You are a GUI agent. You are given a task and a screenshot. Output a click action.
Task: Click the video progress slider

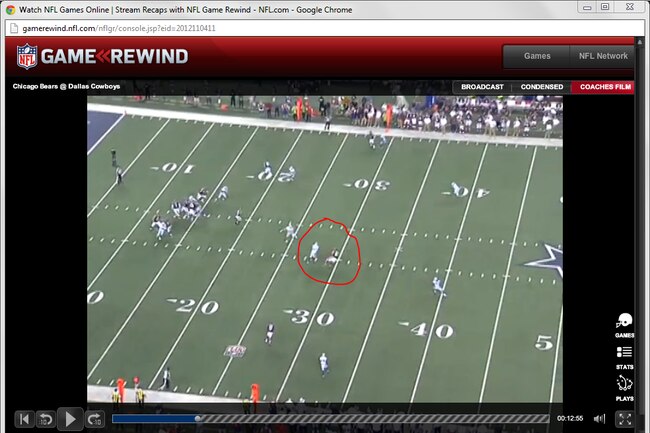point(330,419)
